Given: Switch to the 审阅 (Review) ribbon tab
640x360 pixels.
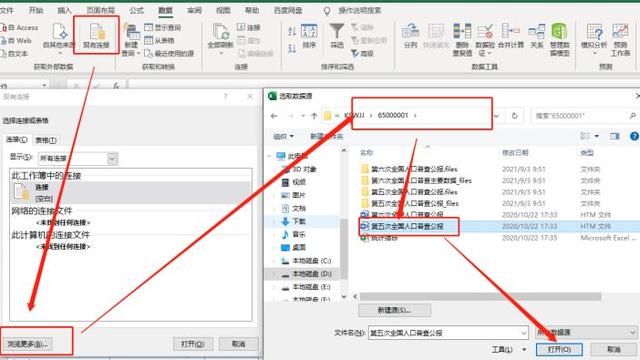Looking at the screenshot, I should [194, 10].
